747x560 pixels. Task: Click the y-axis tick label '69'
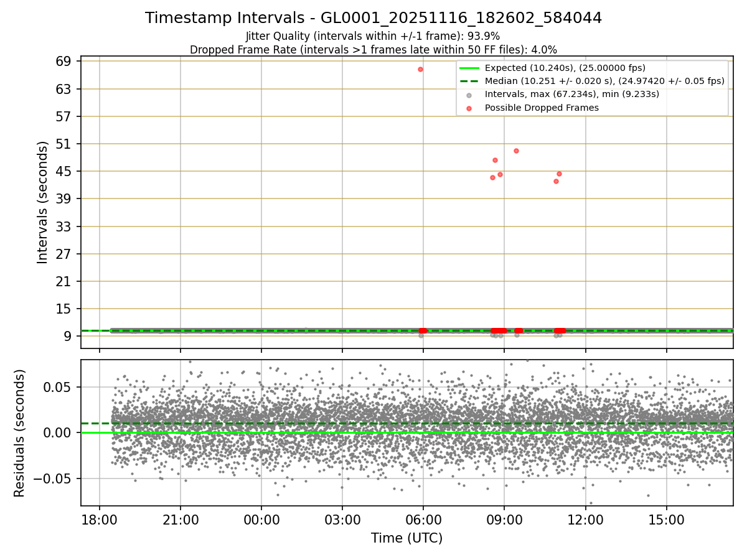click(65, 62)
